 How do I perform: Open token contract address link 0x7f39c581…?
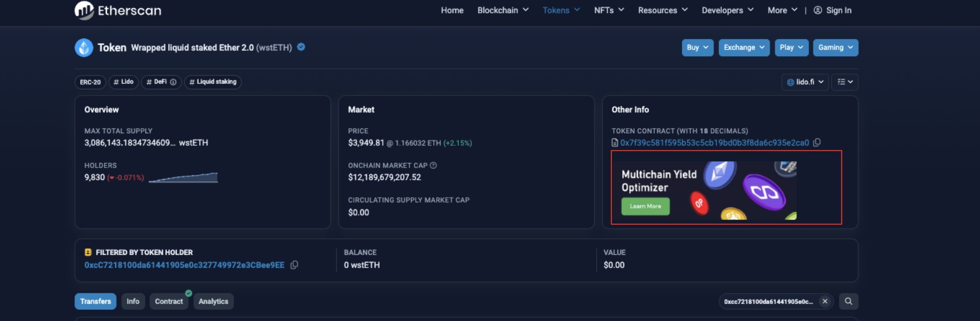714,143
